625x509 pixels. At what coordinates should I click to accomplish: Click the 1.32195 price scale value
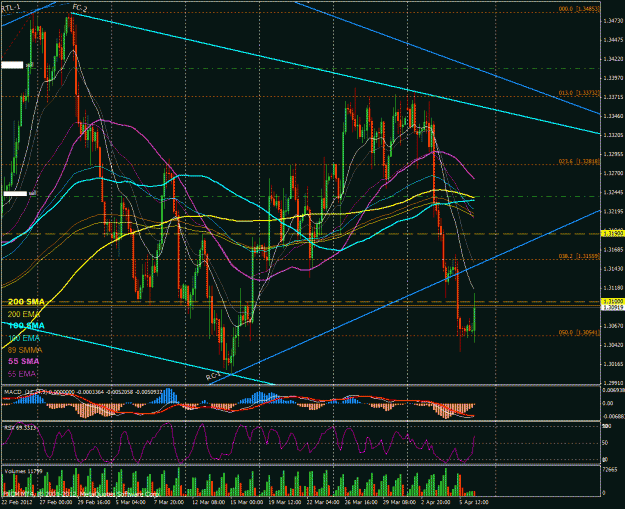pyautogui.click(x=613, y=211)
